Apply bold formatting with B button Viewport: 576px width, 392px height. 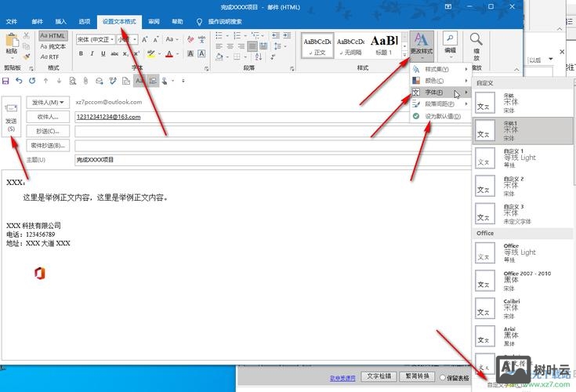(x=81, y=53)
